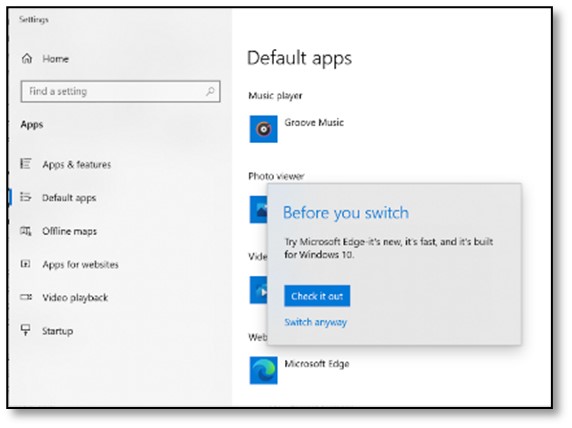Click the Groove Music app icon
This screenshot has width=572, height=428.
263,129
